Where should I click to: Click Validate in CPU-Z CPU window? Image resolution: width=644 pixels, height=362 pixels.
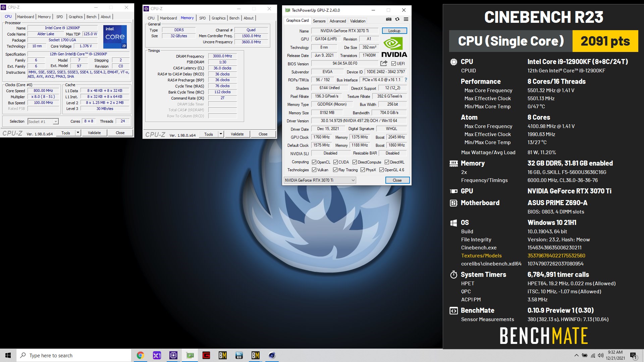pyautogui.click(x=94, y=133)
